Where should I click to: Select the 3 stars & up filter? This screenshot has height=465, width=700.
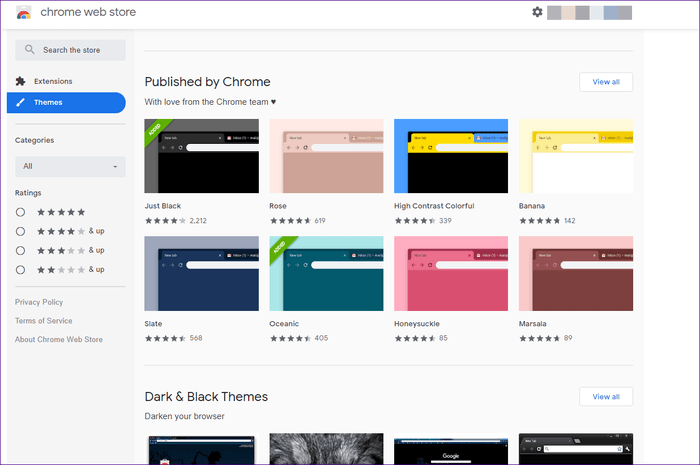point(20,250)
